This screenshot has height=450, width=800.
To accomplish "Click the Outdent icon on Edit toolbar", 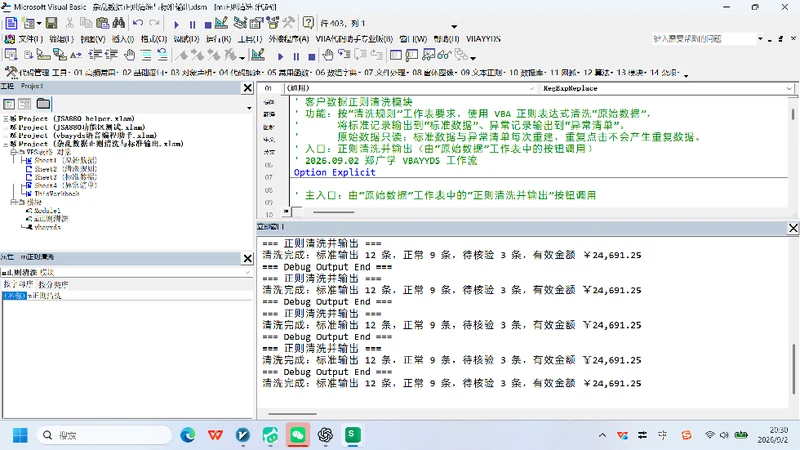I will tap(111, 55).
